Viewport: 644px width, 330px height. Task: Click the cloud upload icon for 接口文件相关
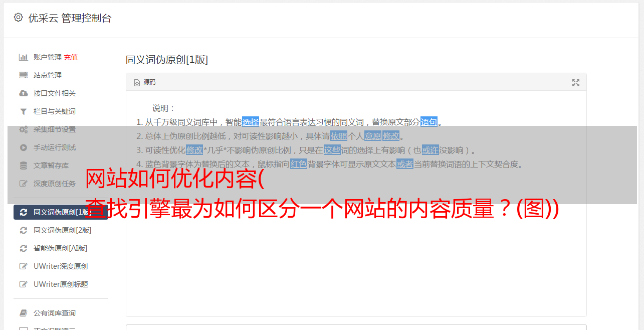point(24,93)
